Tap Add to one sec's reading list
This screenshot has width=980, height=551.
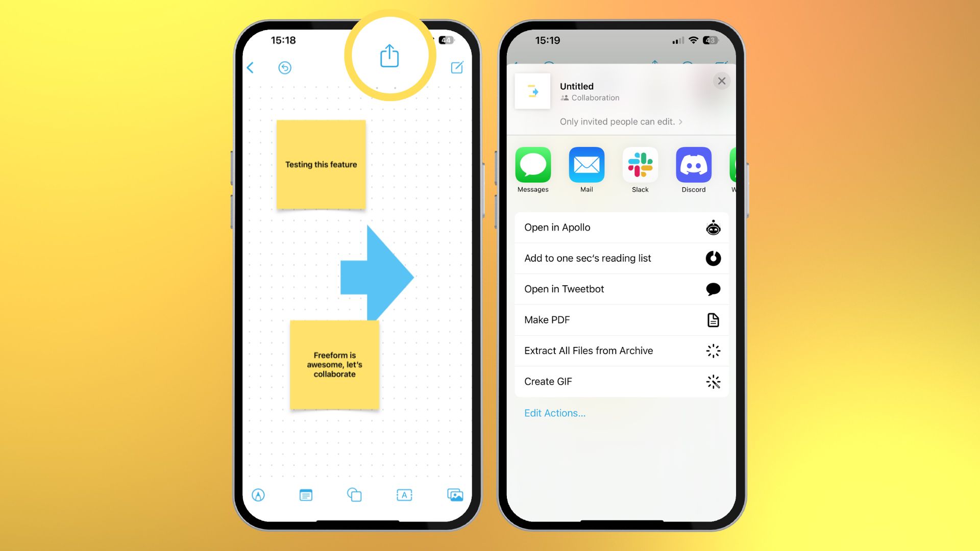(619, 258)
